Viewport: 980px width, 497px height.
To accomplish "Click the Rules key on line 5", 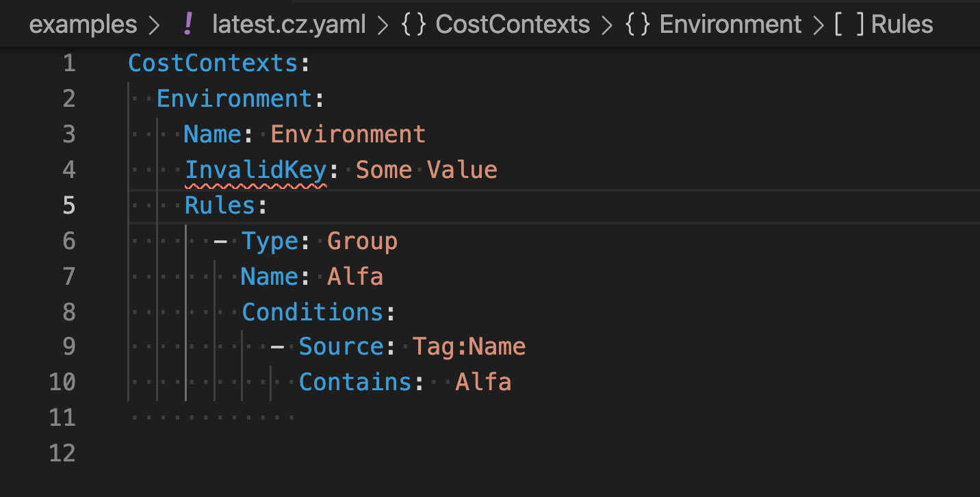I will 220,205.
